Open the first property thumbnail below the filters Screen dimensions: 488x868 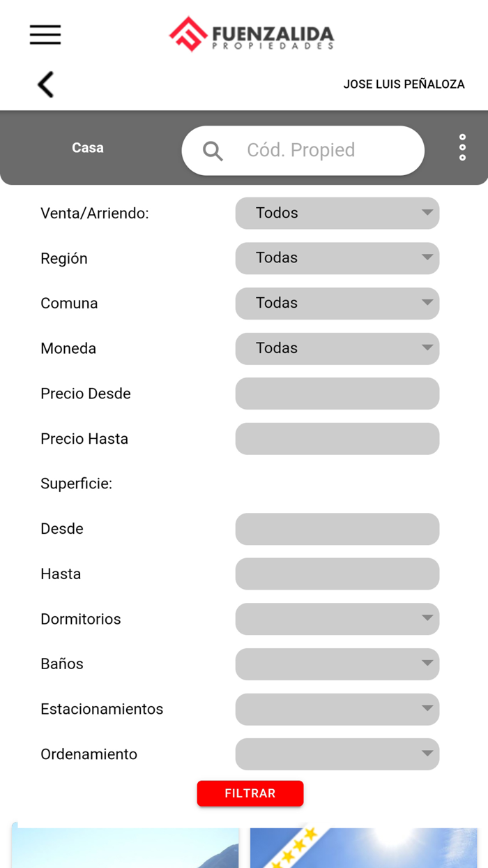(125, 848)
